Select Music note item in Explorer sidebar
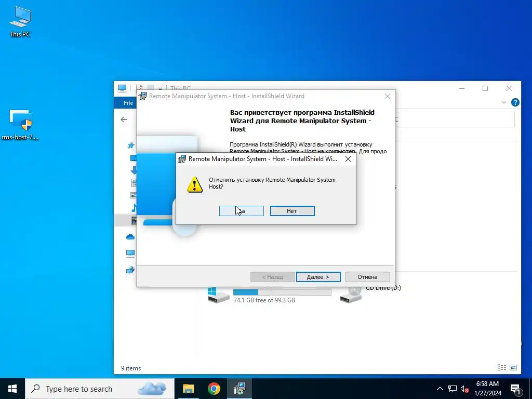 click(134, 208)
